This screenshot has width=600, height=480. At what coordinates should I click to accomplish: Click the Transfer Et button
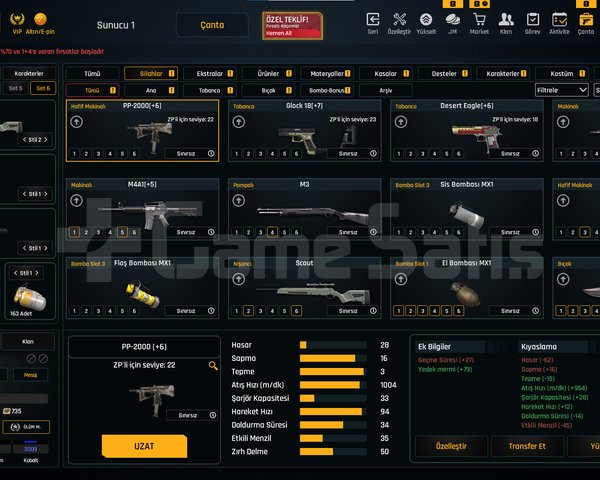[x=527, y=446]
